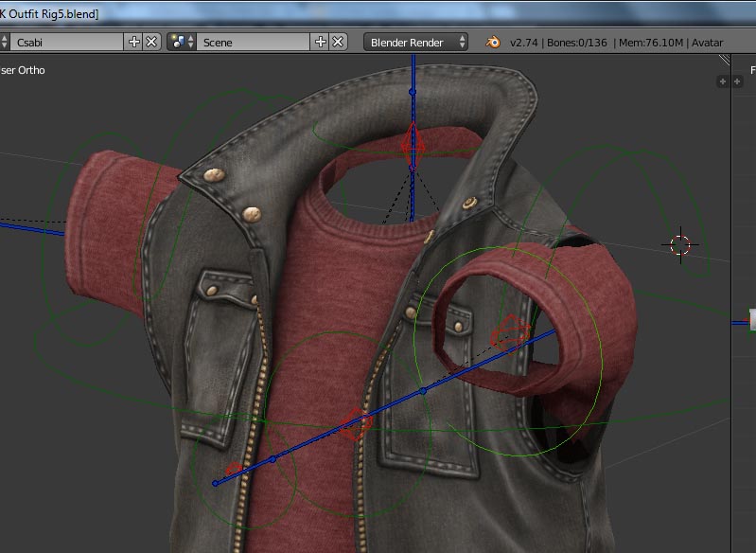This screenshot has height=553, width=756.
Task: Click the Blender logo icon
Action: point(493,42)
